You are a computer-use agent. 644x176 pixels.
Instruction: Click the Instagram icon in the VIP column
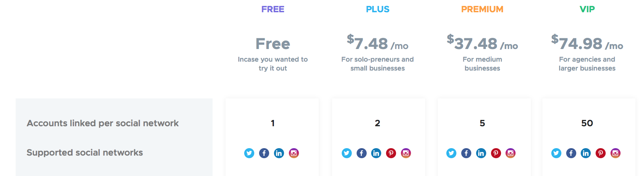pos(616,153)
